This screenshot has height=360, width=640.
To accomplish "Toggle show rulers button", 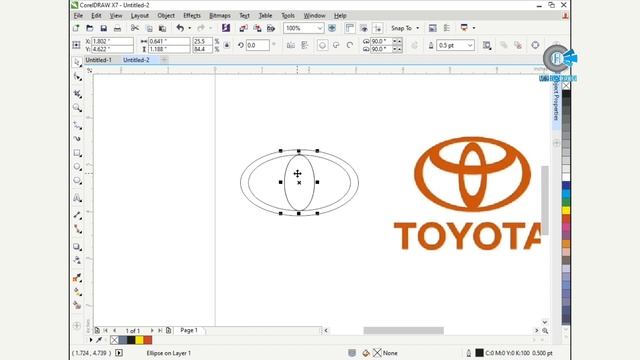I will (350, 28).
